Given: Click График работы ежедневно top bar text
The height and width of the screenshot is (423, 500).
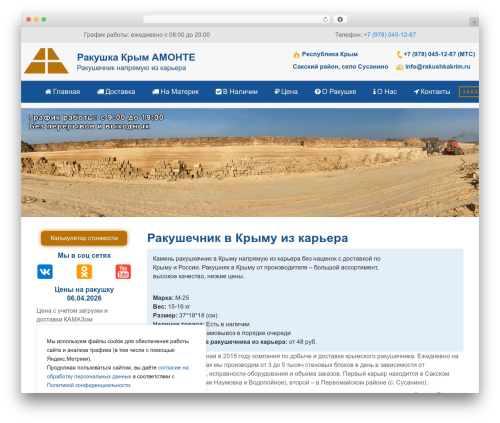Looking at the screenshot, I should [147, 35].
